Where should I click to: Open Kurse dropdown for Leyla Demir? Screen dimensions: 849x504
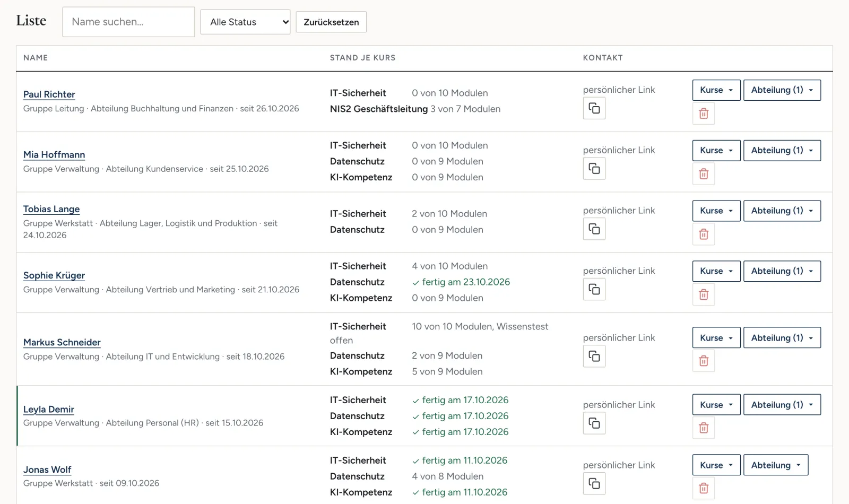tap(716, 405)
